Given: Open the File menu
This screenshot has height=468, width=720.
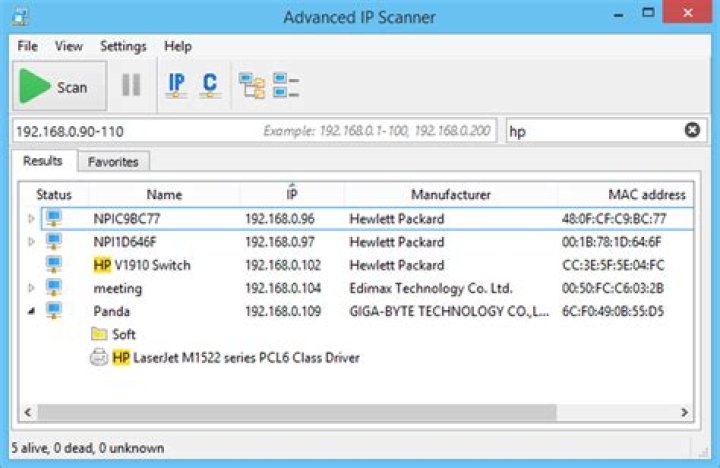Looking at the screenshot, I should tap(27, 46).
